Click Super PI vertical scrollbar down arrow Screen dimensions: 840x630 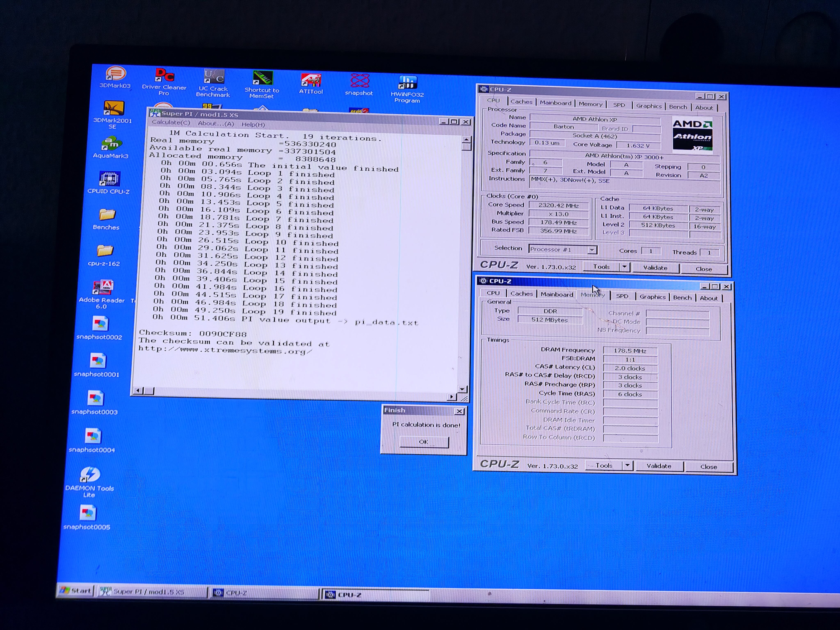pyautogui.click(x=462, y=389)
